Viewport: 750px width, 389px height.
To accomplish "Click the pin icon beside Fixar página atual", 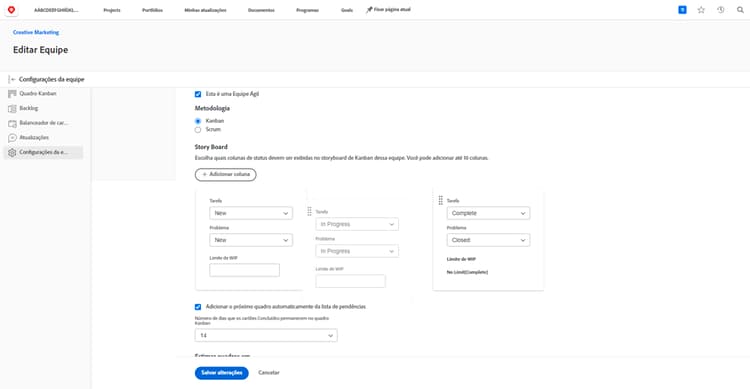I will pyautogui.click(x=369, y=10).
